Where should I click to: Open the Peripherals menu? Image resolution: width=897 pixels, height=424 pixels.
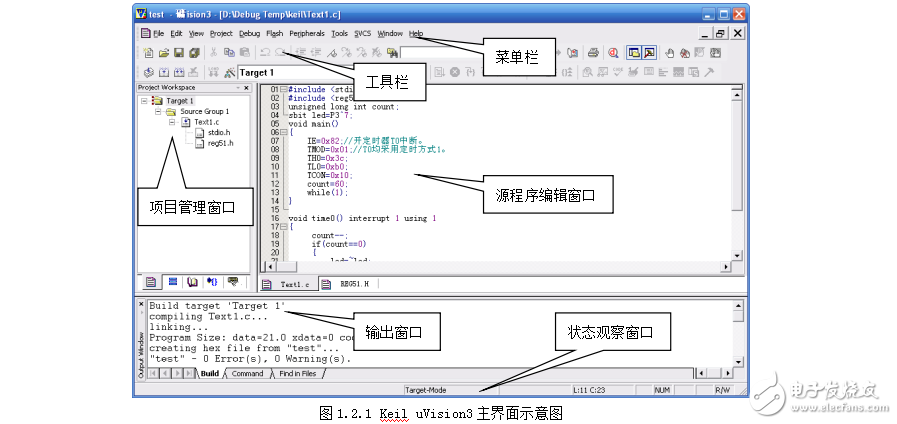click(x=306, y=33)
